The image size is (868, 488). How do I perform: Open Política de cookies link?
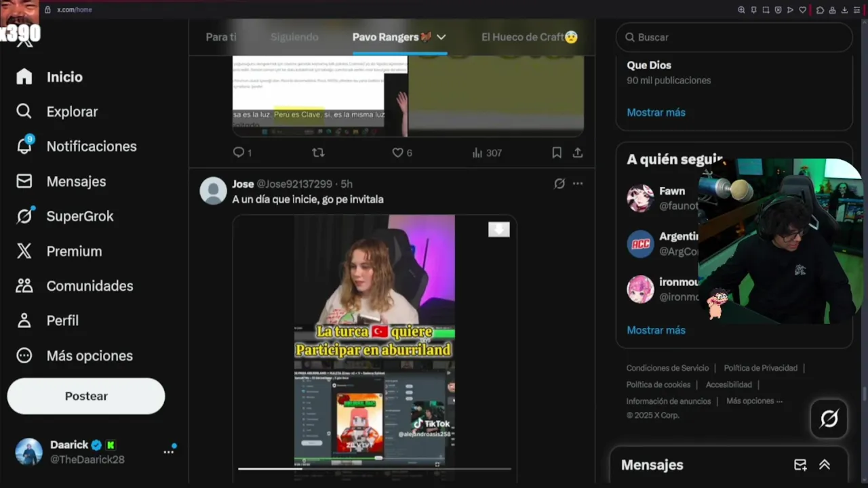coord(658,384)
